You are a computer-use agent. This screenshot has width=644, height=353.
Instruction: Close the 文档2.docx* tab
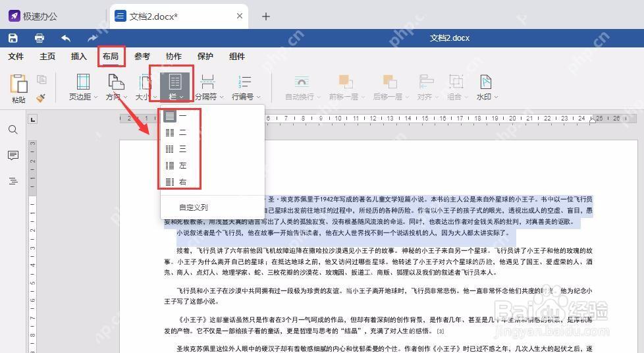[x=240, y=16]
